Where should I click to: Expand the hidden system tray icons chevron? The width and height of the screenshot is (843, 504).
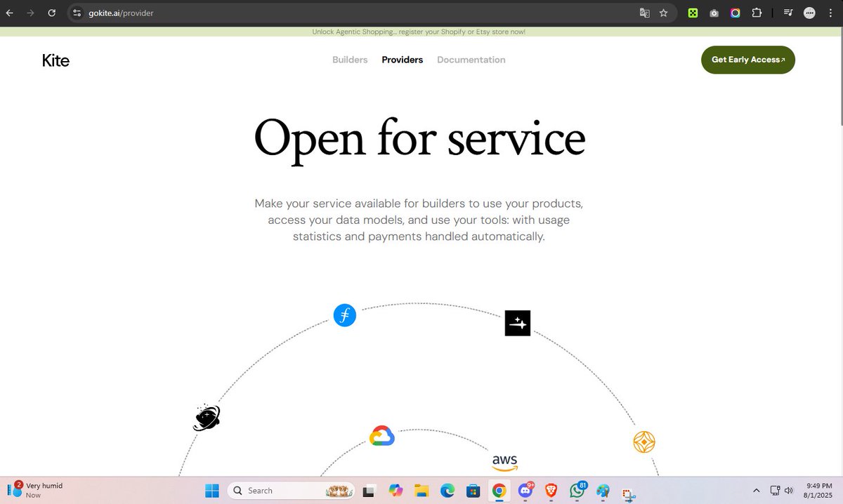(756, 491)
